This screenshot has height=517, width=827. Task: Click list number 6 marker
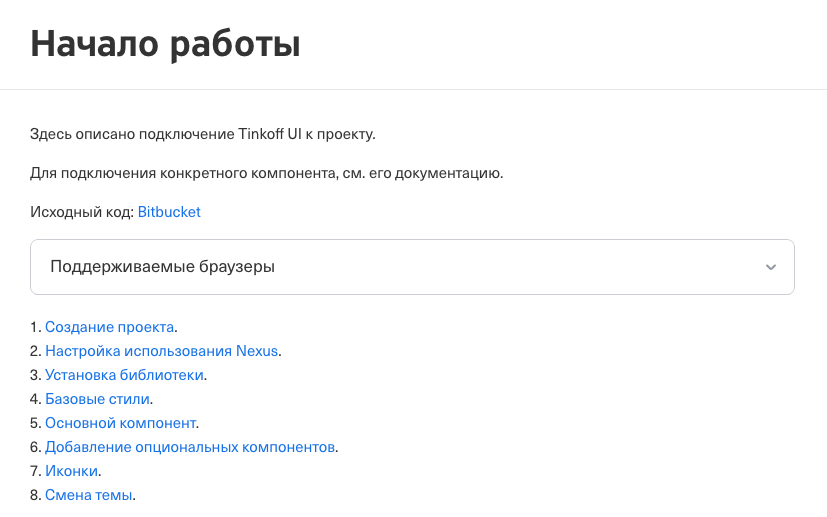pyautogui.click(x=35, y=447)
